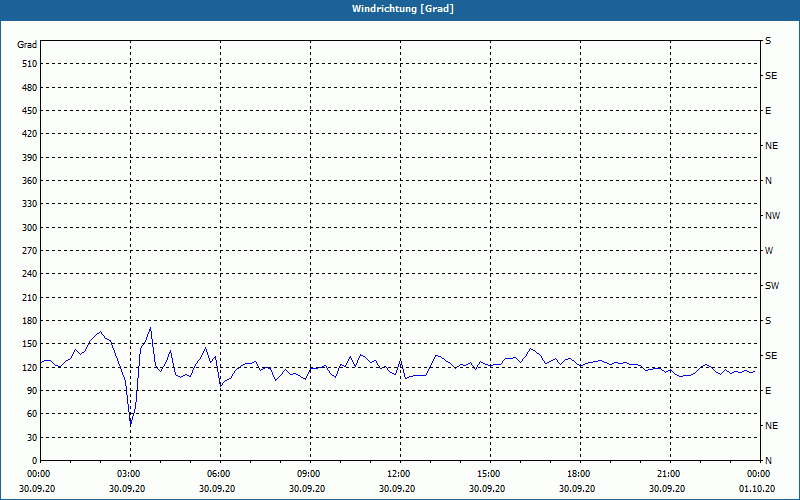This screenshot has width=800, height=500.
Task: Pick the "E" compass label level with 450
Action: pos(768,111)
